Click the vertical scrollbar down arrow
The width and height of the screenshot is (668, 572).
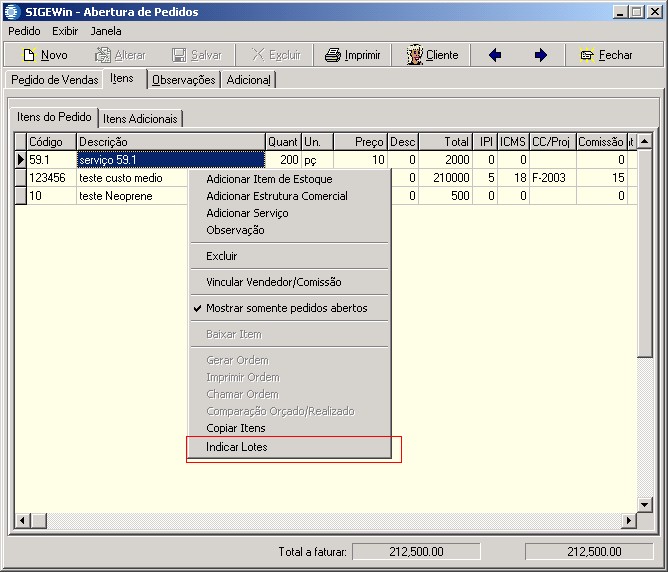click(645, 505)
